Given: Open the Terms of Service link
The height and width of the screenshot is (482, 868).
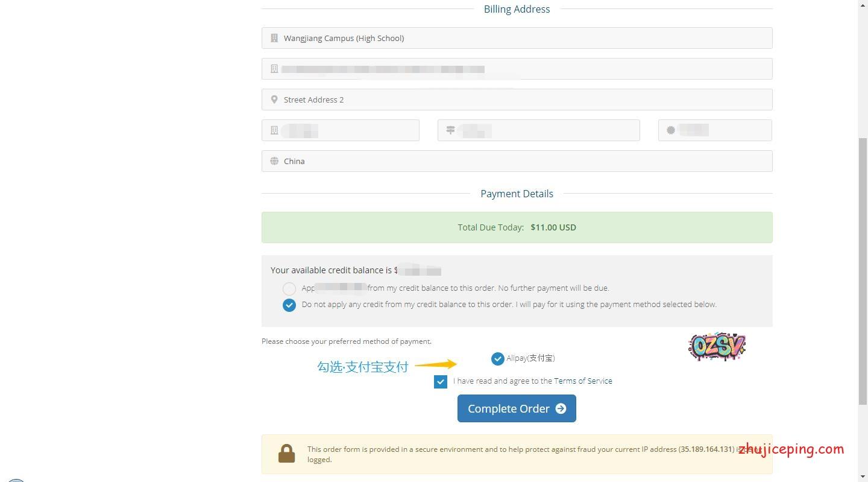Looking at the screenshot, I should pyautogui.click(x=583, y=381).
